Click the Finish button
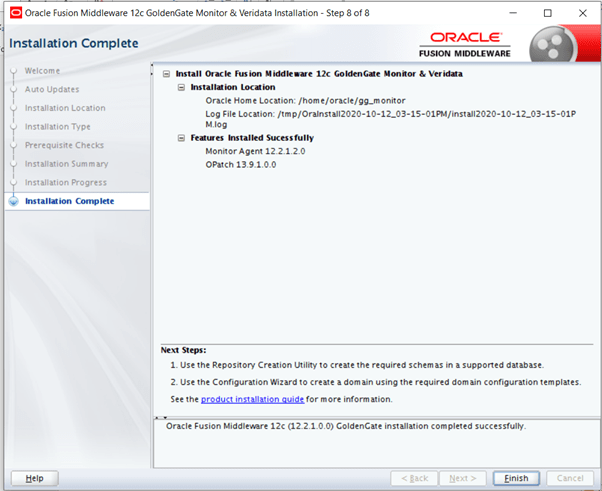 point(516,478)
